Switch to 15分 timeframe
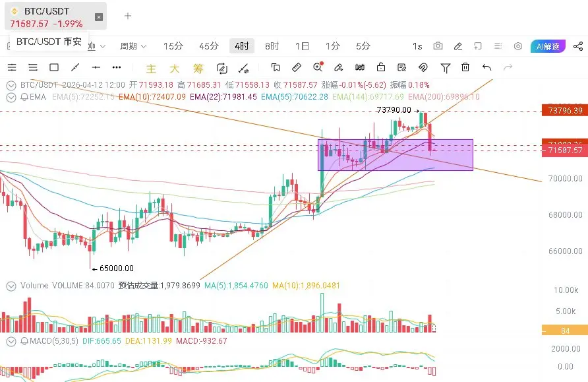 point(173,46)
